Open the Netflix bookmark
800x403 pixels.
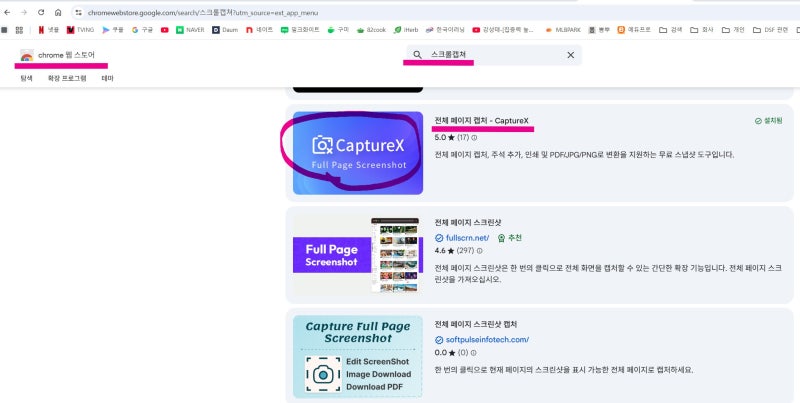click(49, 30)
